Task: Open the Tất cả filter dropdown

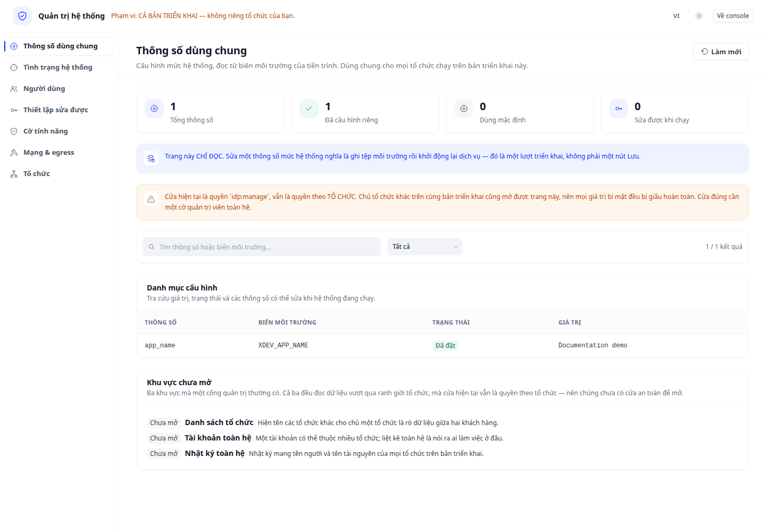Action: [x=424, y=247]
